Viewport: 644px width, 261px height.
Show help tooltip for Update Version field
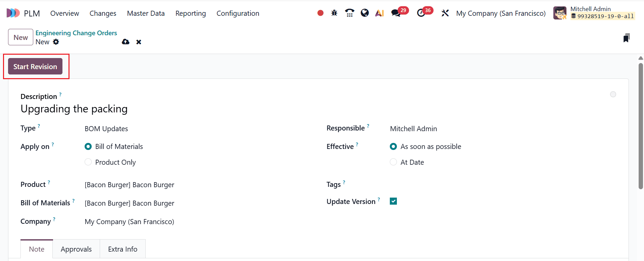pos(379,200)
